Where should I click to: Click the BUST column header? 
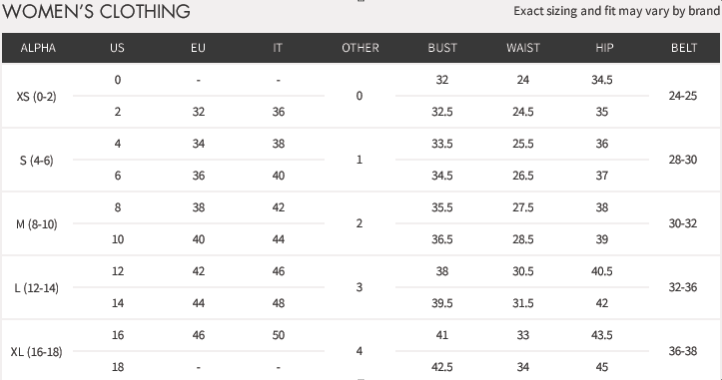pyautogui.click(x=442, y=48)
